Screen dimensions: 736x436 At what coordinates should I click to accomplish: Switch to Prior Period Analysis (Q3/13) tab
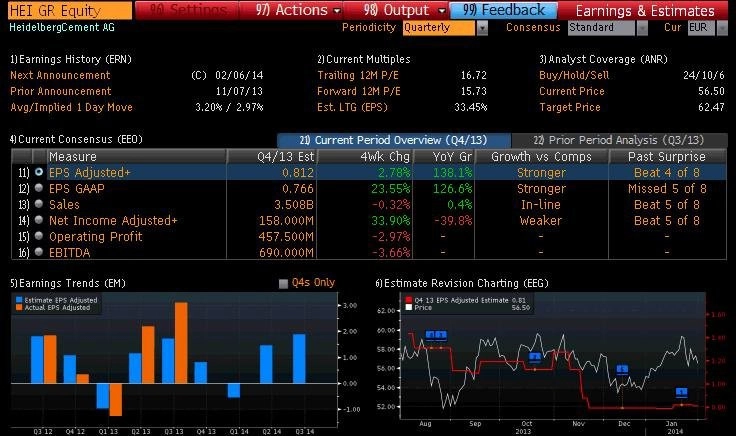(x=619, y=140)
